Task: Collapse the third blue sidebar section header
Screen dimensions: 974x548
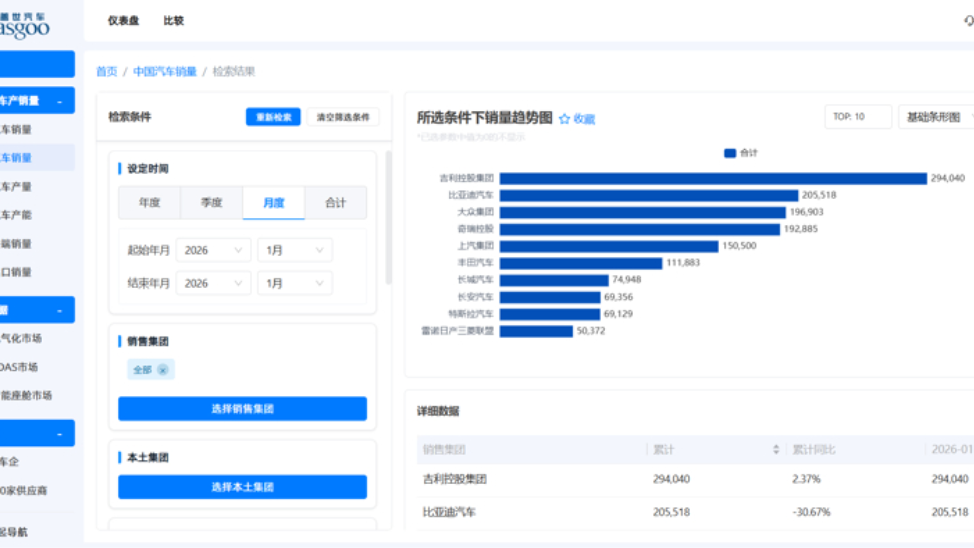Action: tap(60, 434)
